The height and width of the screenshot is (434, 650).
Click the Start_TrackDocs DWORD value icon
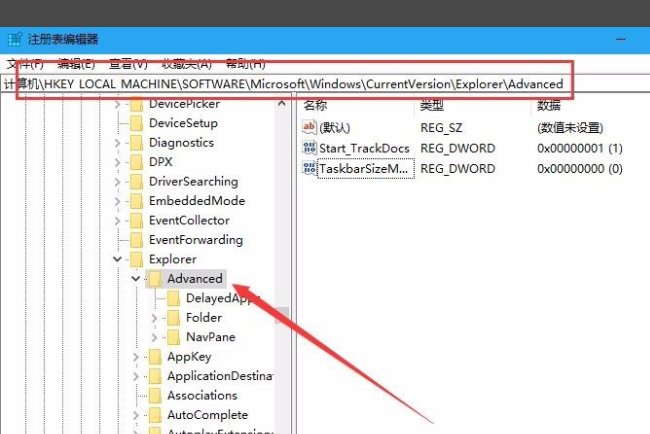tap(309, 148)
